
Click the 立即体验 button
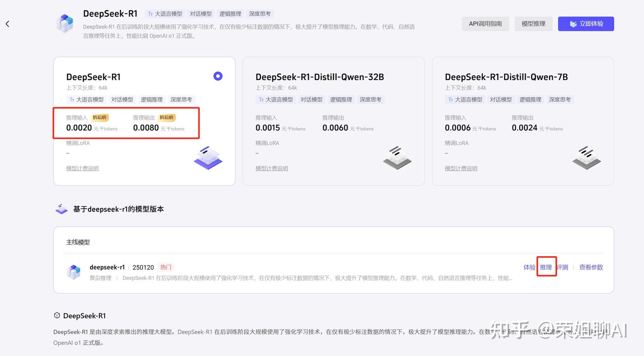pos(586,24)
